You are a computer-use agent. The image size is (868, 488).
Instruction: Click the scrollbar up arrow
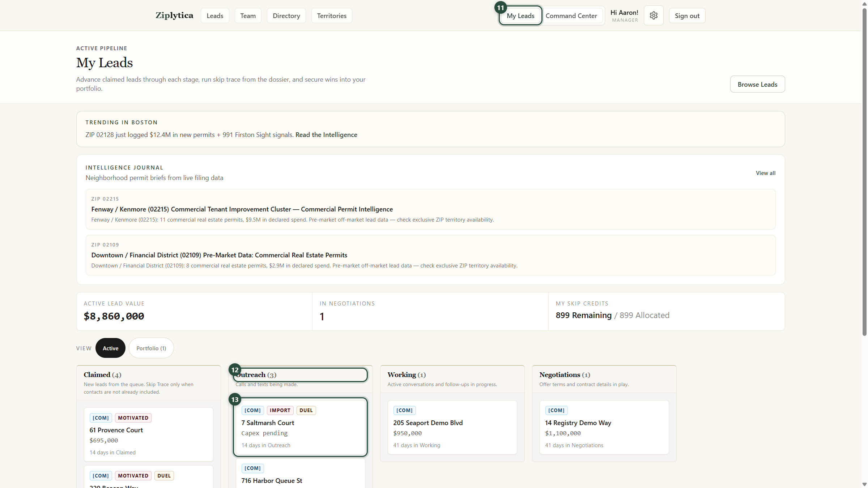click(864, 4)
